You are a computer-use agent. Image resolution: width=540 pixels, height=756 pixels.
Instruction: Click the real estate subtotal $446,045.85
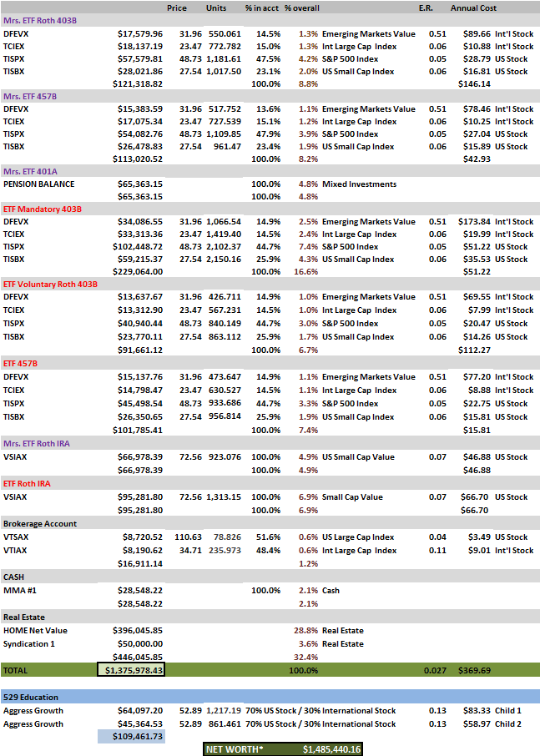tap(138, 657)
